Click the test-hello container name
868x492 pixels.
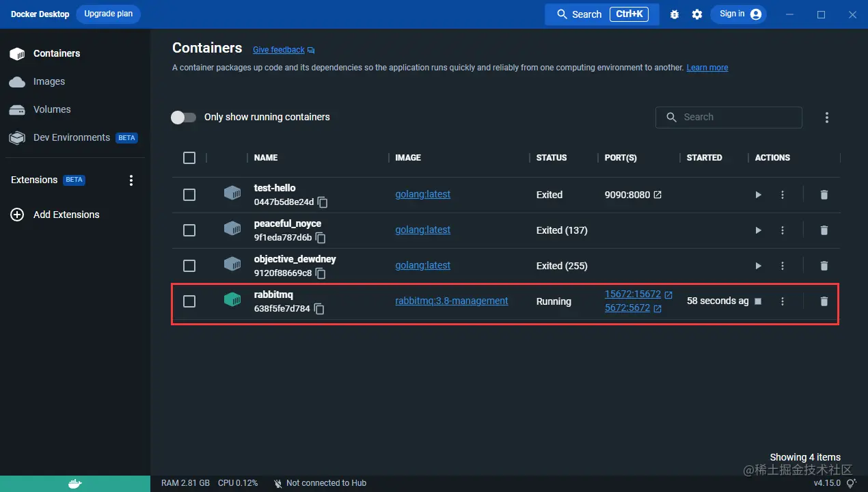275,188
